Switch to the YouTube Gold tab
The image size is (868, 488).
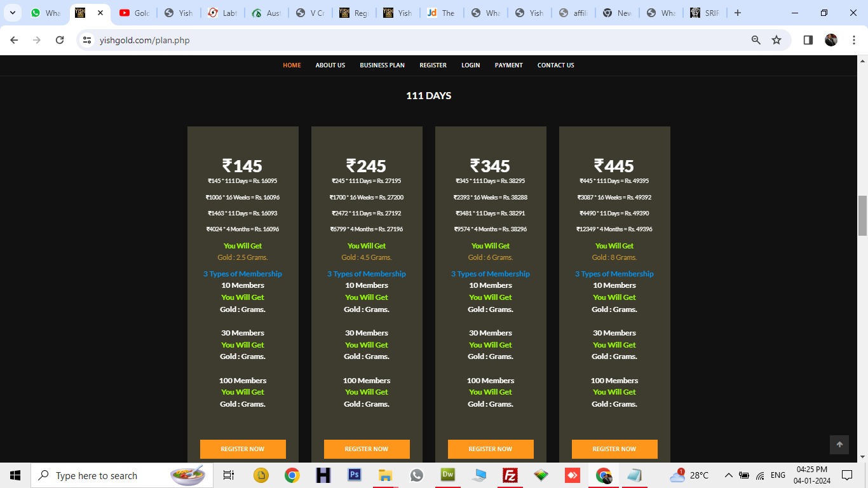[135, 13]
